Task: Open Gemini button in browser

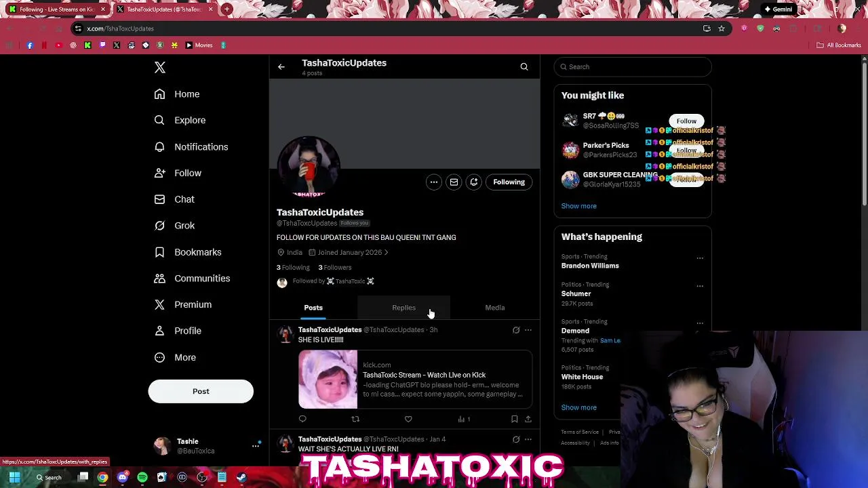Action: coord(778,9)
